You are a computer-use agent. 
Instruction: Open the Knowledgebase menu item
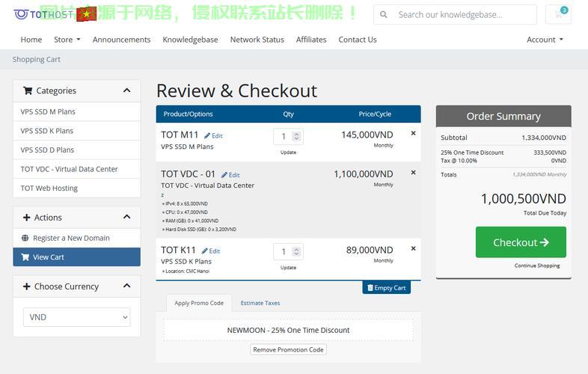[190, 40]
